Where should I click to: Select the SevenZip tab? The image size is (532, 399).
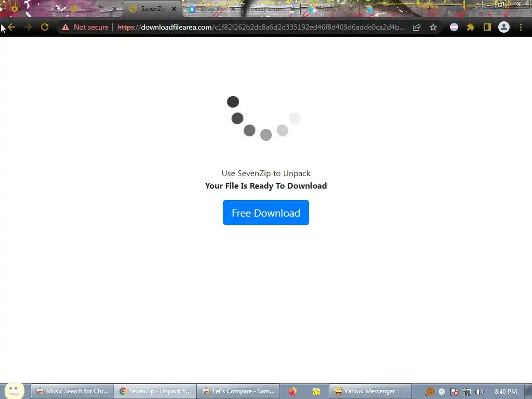pos(149,9)
